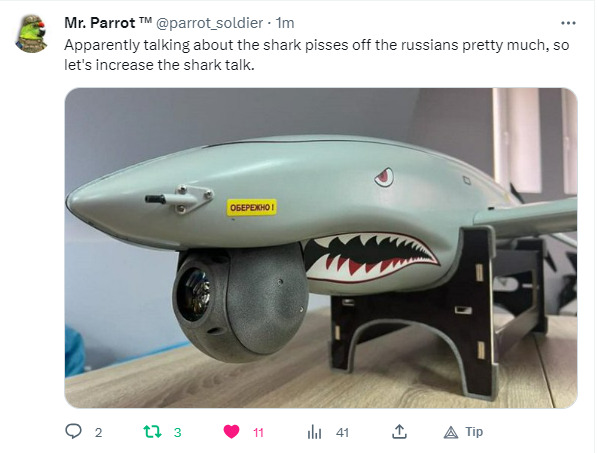Open the 1m timestamp permalink

(285, 23)
